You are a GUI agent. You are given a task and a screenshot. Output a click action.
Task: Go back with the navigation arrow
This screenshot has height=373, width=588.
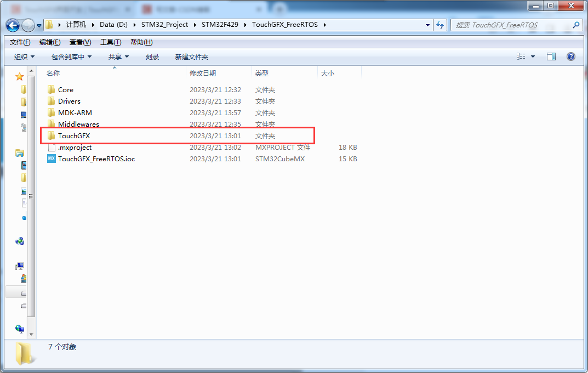point(13,26)
